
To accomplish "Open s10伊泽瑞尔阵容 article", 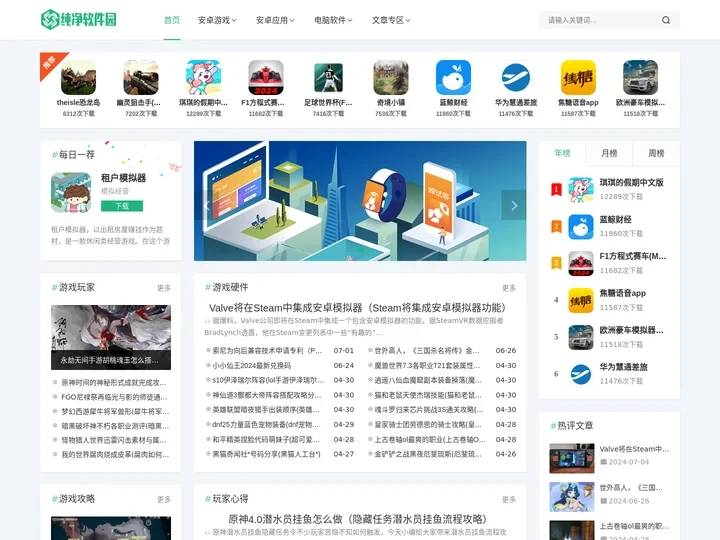I will 268,380.
